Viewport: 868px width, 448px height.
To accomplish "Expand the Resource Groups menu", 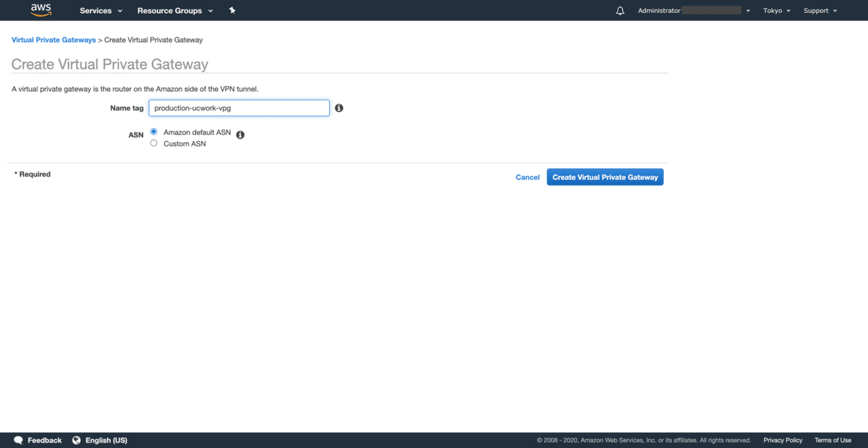I will pos(175,11).
